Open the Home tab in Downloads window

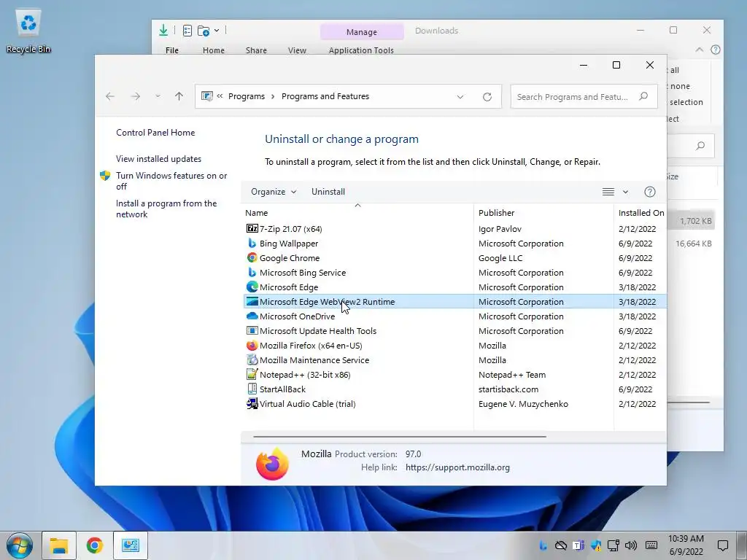pos(214,50)
